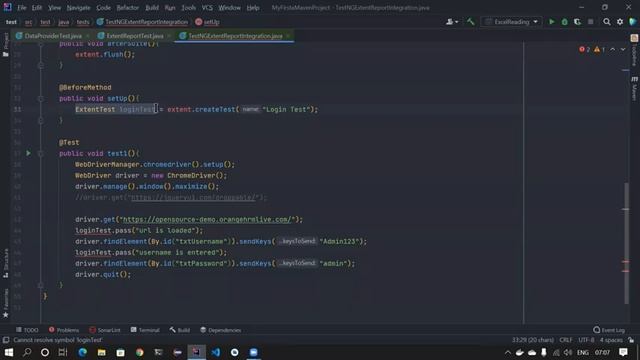The image size is (640, 360).
Task: Open Search Everywhere magnifier icon
Action: [x=607, y=22]
